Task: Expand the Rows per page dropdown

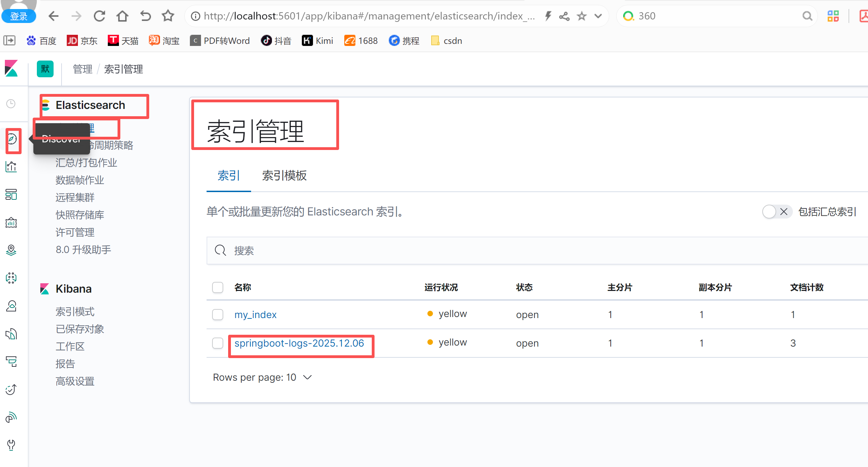Action: tap(262, 377)
